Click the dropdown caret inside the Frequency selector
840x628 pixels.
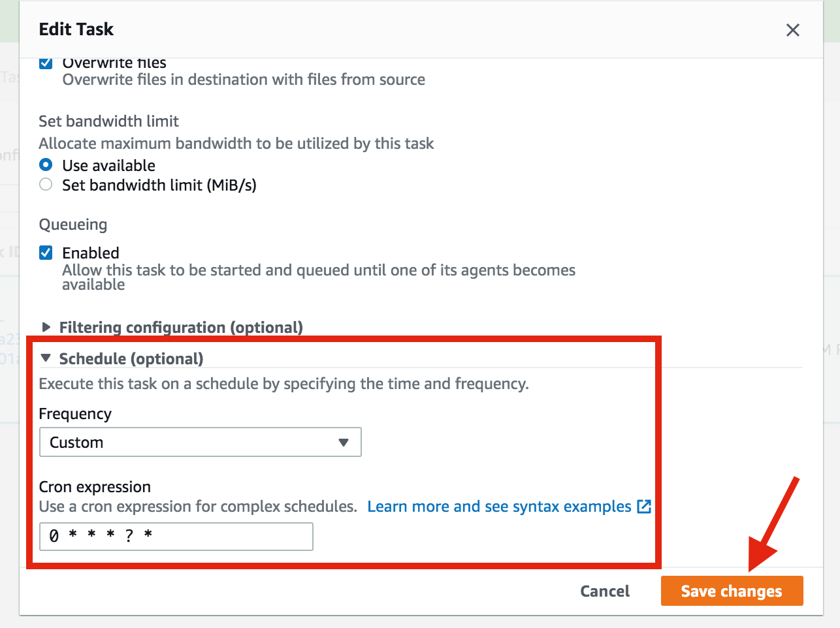(x=344, y=442)
